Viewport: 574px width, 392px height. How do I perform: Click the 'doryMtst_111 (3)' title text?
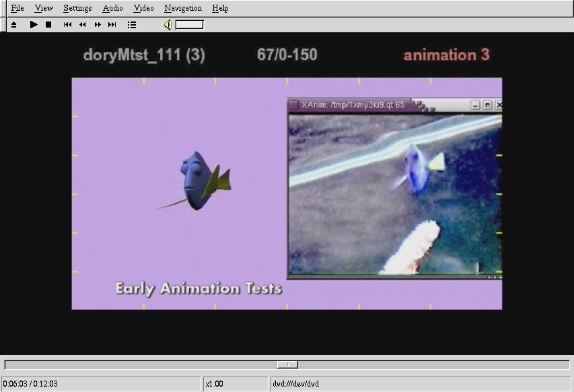pos(144,55)
